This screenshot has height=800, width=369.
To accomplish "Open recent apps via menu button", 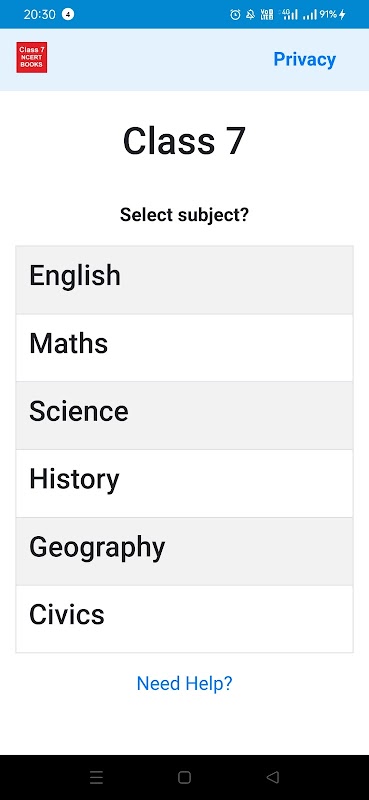I will tap(96, 777).
